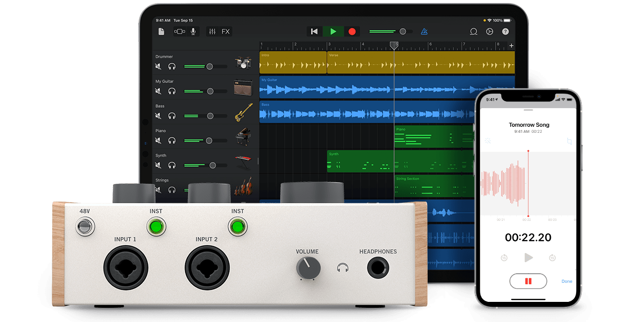Open the GarageBand mixer controls
The width and height of the screenshot is (644, 322).
pyautogui.click(x=212, y=31)
